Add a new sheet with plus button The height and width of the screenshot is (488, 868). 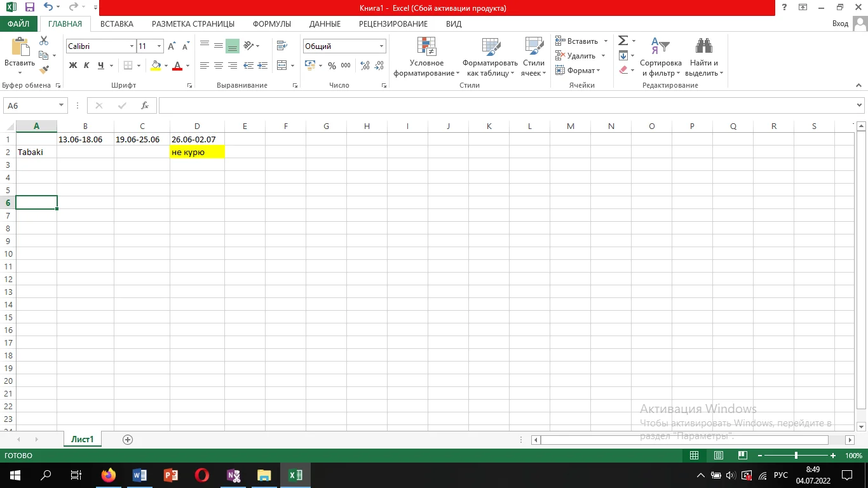coord(128,439)
